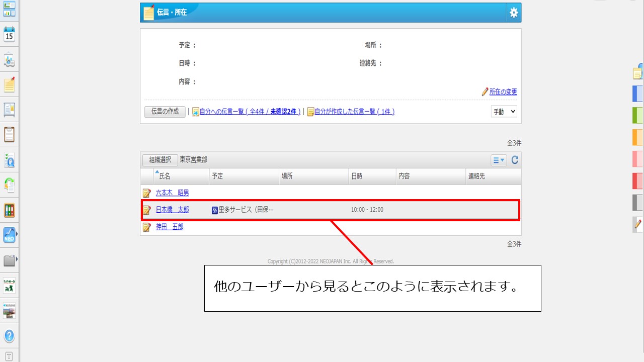Open the binders library icon in sidebar
Screen dimensions: 644x362
point(9,210)
